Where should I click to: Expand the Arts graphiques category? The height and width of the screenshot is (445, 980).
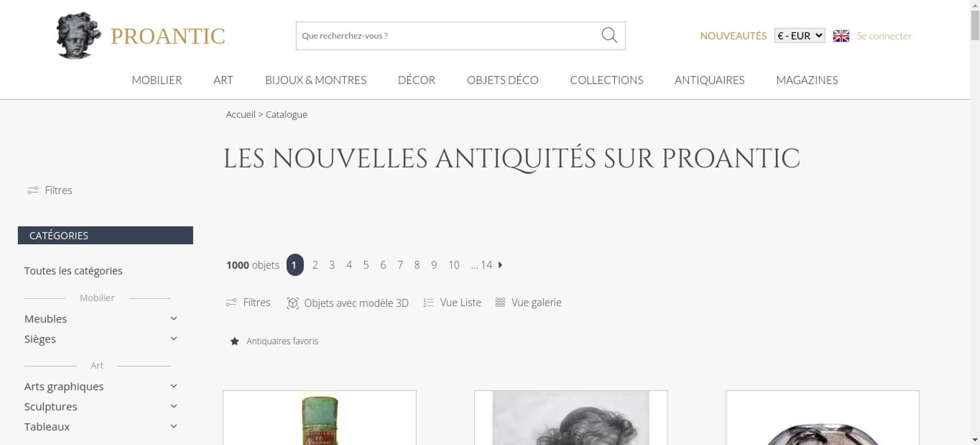click(173, 386)
